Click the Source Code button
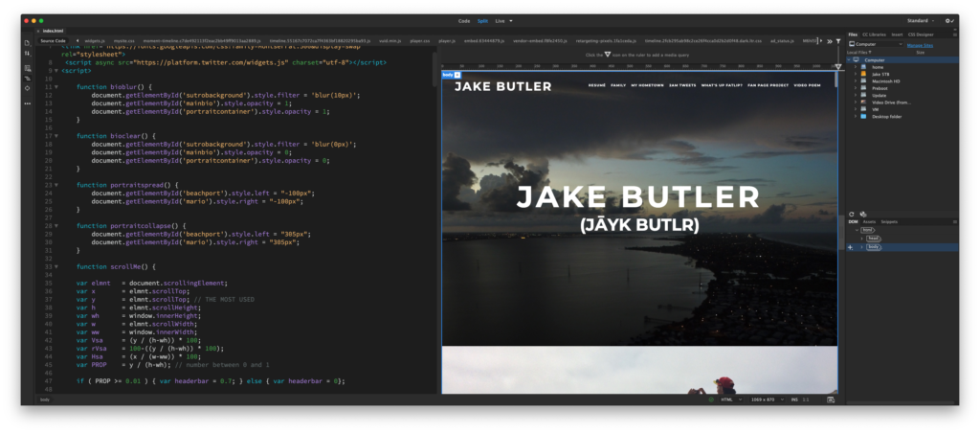The height and width of the screenshot is (433, 980). [x=53, y=41]
